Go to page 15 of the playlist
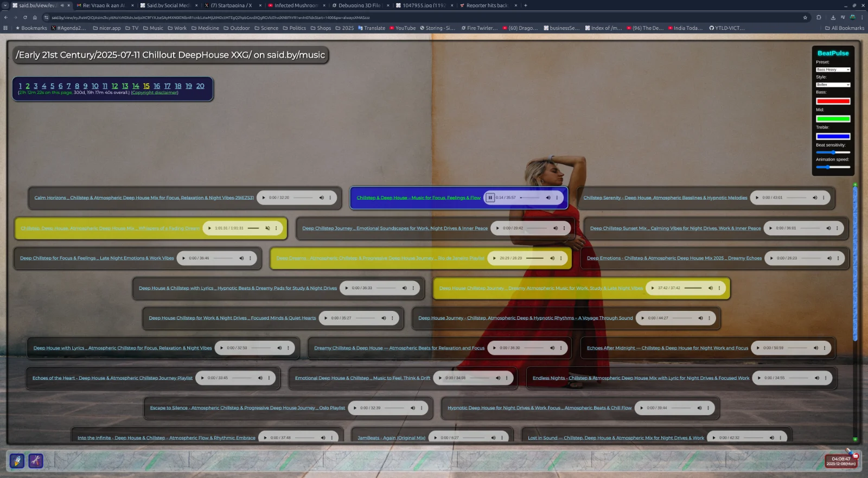 click(146, 86)
